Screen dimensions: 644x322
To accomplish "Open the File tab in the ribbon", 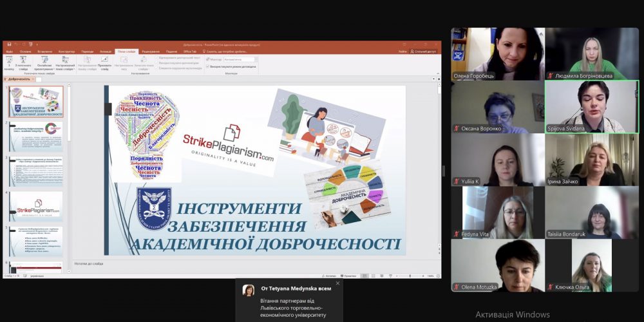I will coord(9,51).
